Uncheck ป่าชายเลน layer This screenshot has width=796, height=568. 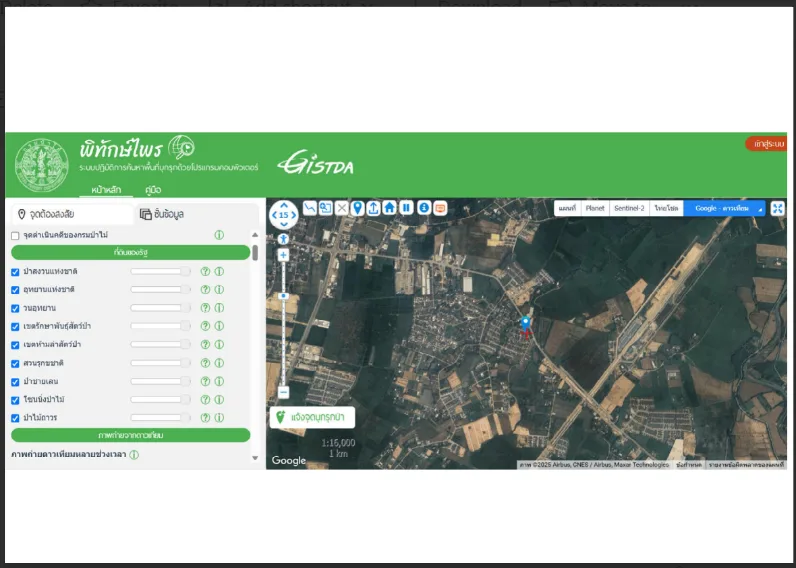15,382
